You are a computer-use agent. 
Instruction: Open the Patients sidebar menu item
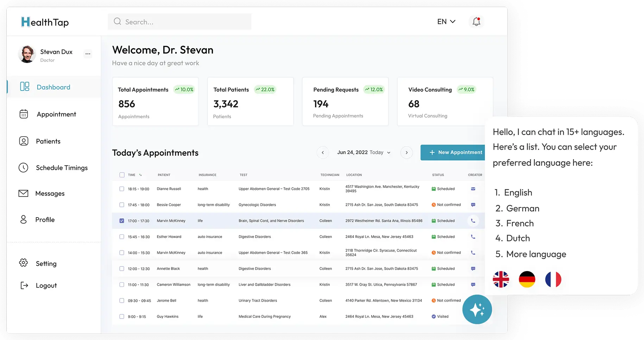pyautogui.click(x=48, y=141)
